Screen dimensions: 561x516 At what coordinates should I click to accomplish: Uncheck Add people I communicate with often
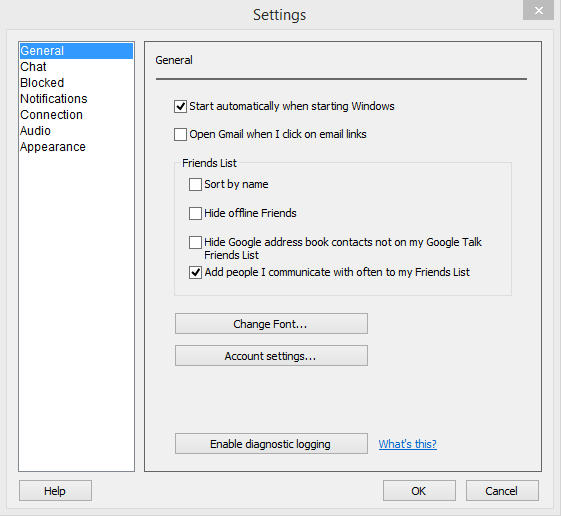click(x=195, y=272)
